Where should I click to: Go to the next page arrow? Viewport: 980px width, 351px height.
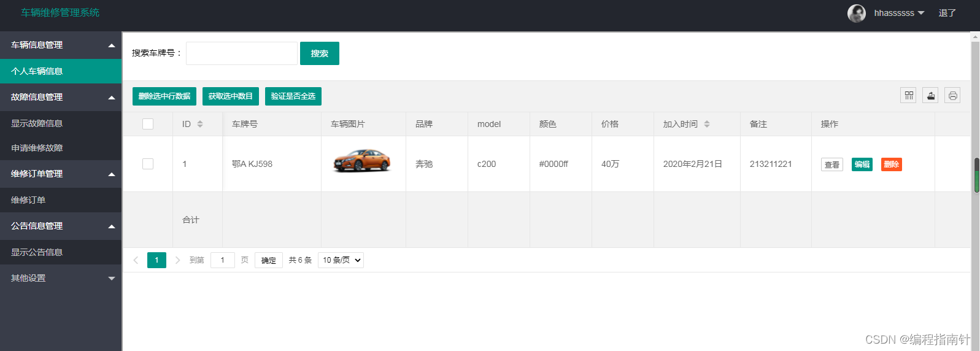177,260
